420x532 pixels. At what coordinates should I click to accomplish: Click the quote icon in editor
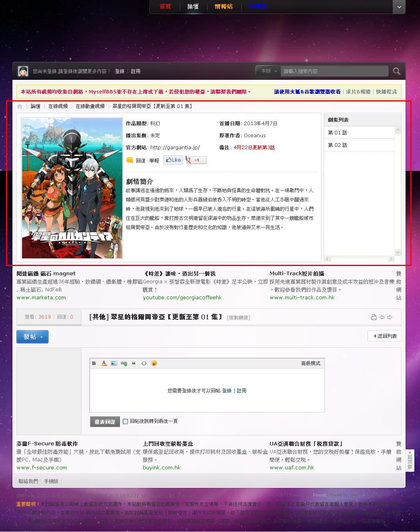pos(134,363)
